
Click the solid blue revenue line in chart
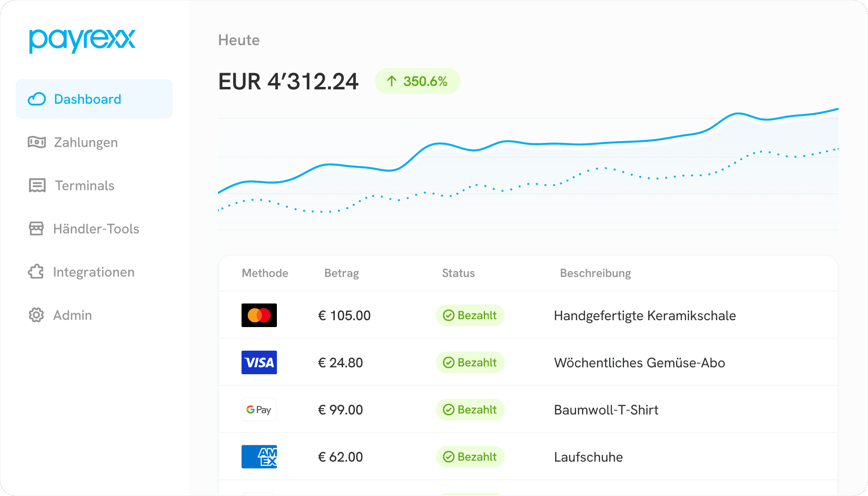click(528, 143)
